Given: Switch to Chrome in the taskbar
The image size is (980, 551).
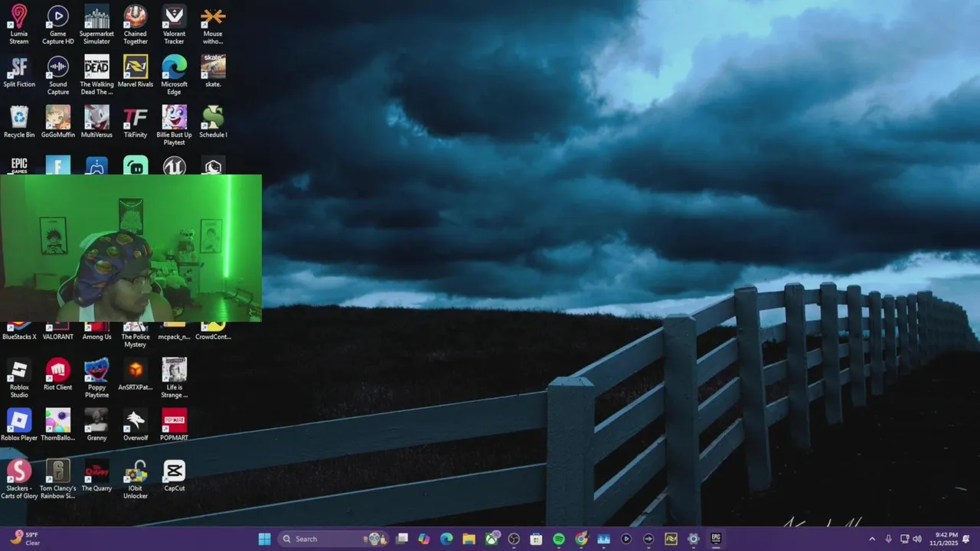Looking at the screenshot, I should pos(581,539).
